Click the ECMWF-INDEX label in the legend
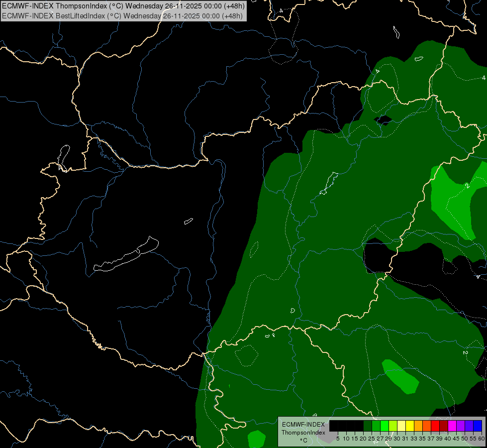 303,424
